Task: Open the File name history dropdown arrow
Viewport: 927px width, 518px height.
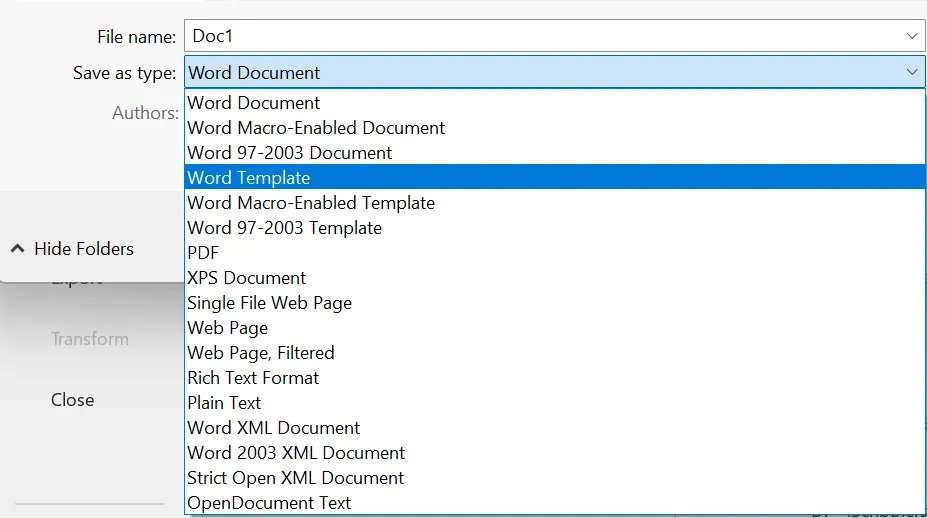Action: coord(912,36)
